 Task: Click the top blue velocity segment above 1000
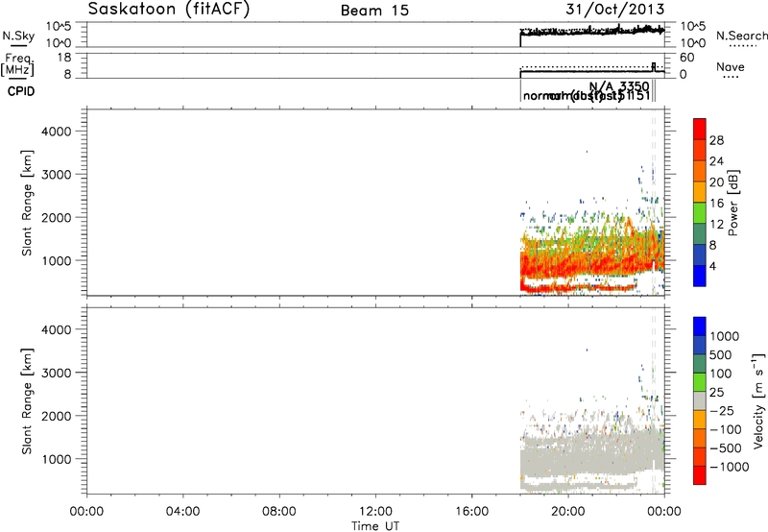tap(700, 326)
